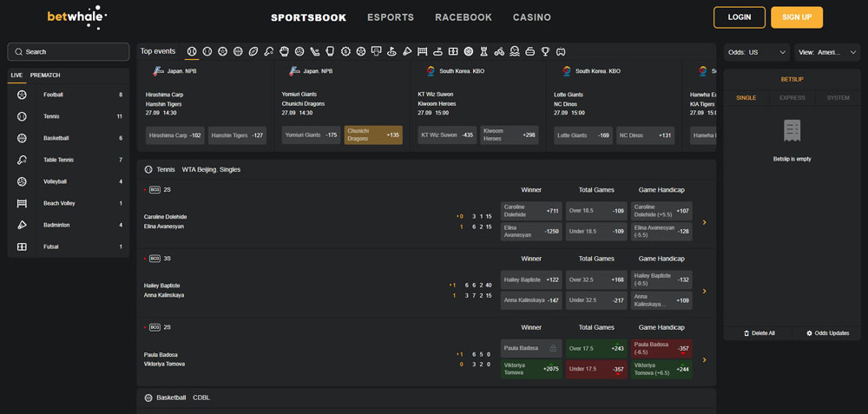Pick Elina Avanesyan winner odds -1250
The height and width of the screenshot is (414, 868).
tap(531, 232)
